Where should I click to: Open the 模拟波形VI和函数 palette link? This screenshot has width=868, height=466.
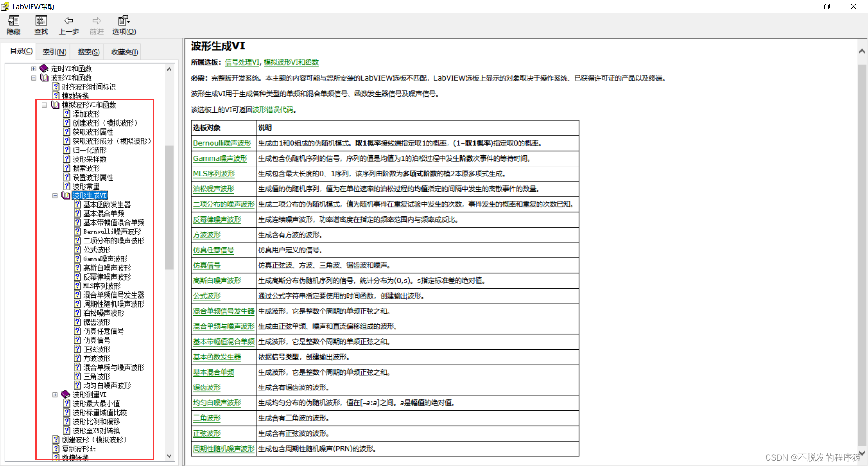(291, 62)
